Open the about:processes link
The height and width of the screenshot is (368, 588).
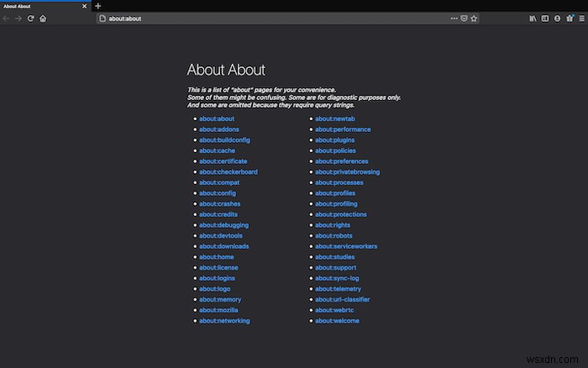pyautogui.click(x=339, y=182)
